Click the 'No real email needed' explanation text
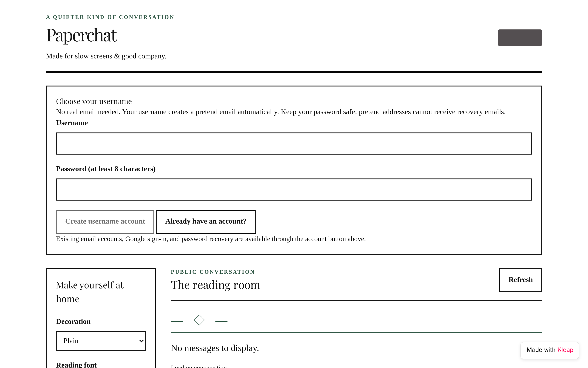This screenshot has width=588, height=368. point(281,112)
